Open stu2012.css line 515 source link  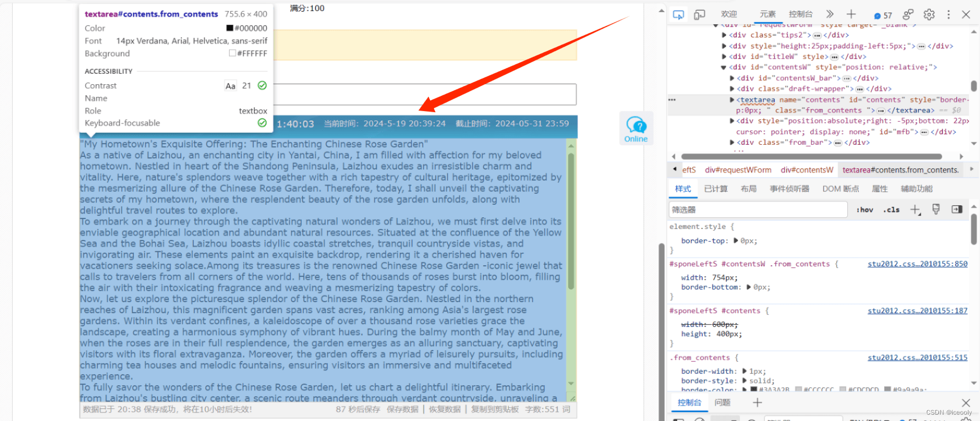[917, 358]
